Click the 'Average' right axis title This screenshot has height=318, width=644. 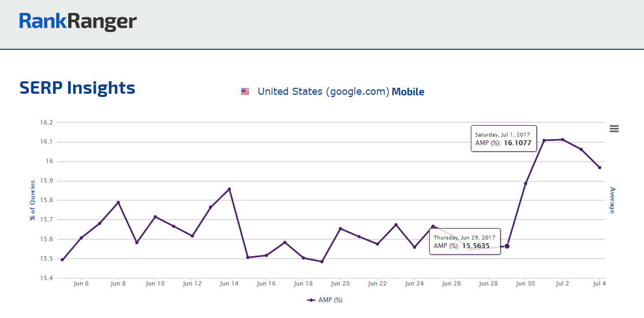[x=613, y=200]
